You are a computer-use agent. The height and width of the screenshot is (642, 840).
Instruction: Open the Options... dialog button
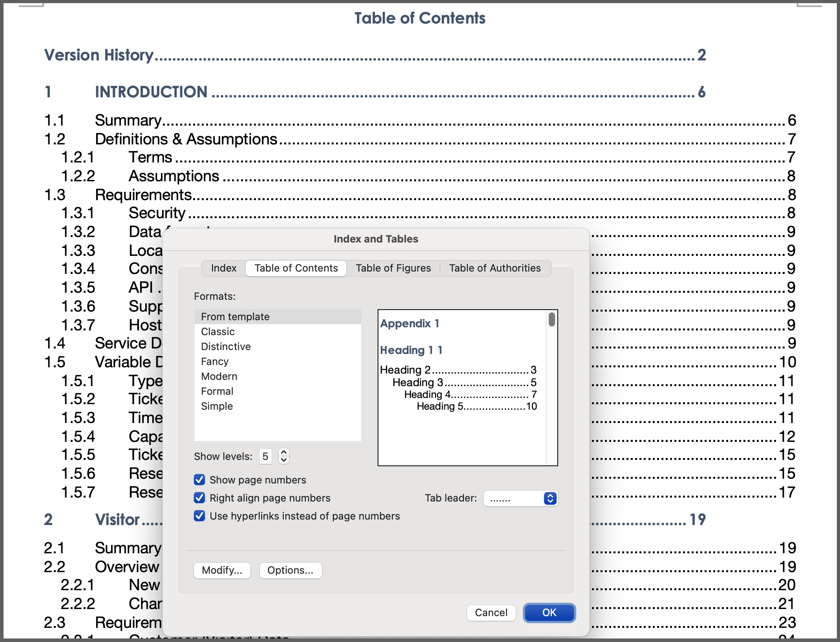pos(290,570)
